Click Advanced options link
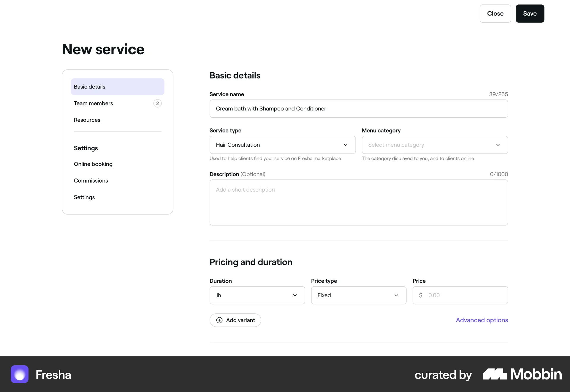Image resolution: width=570 pixels, height=392 pixels. (x=482, y=320)
